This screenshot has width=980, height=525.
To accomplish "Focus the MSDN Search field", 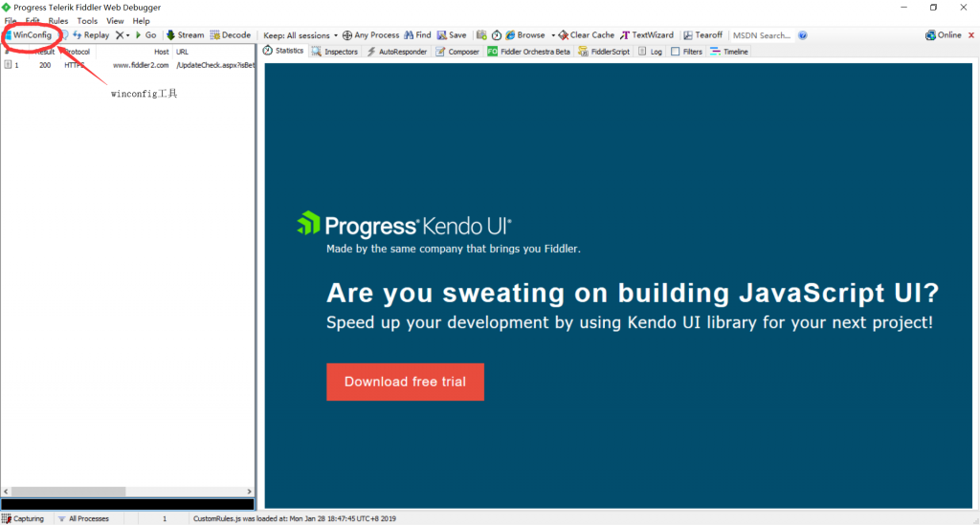I will click(x=762, y=35).
